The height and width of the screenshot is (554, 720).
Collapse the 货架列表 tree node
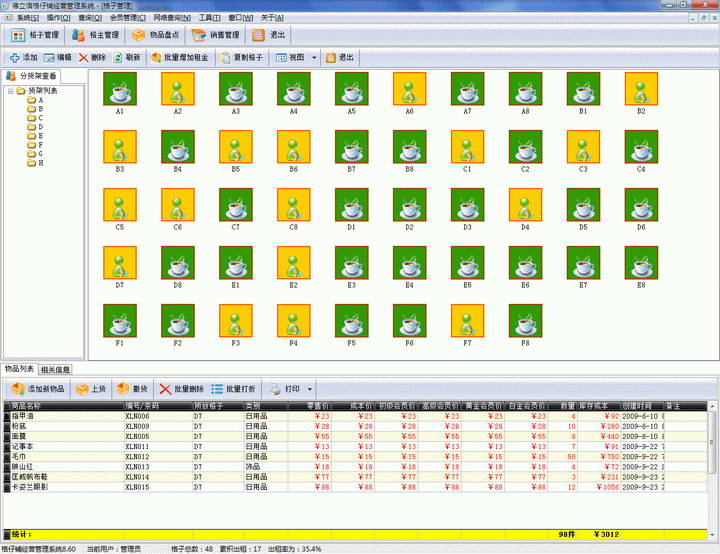(x=10, y=91)
